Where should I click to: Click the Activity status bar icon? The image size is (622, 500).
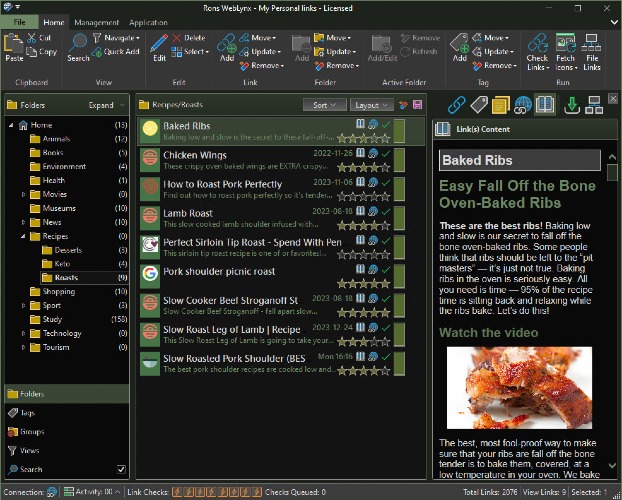click(69, 492)
